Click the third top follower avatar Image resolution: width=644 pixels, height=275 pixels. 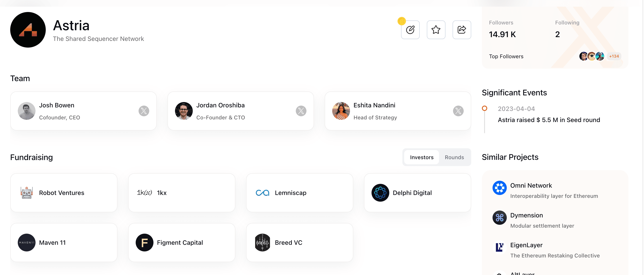(600, 56)
